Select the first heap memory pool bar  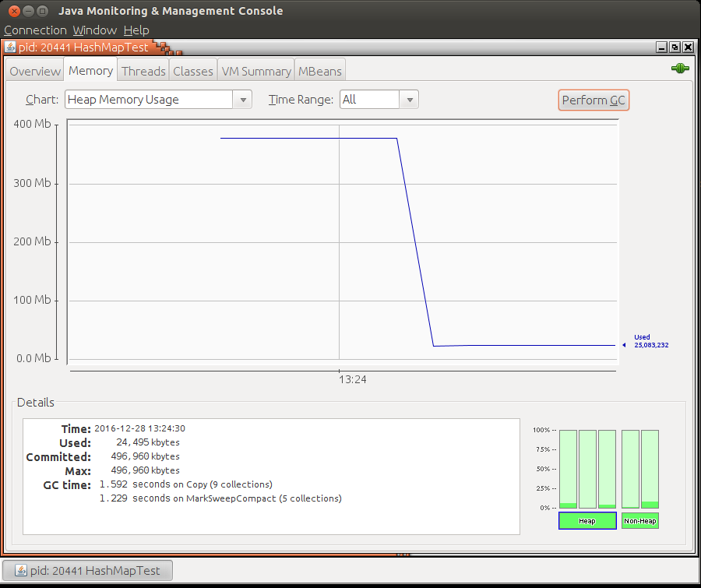(x=569, y=469)
